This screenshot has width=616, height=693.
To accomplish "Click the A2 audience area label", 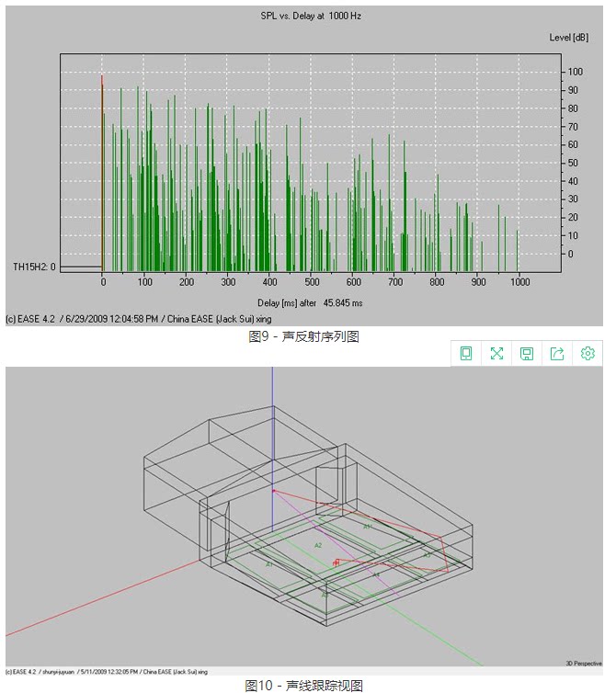I will click(318, 545).
